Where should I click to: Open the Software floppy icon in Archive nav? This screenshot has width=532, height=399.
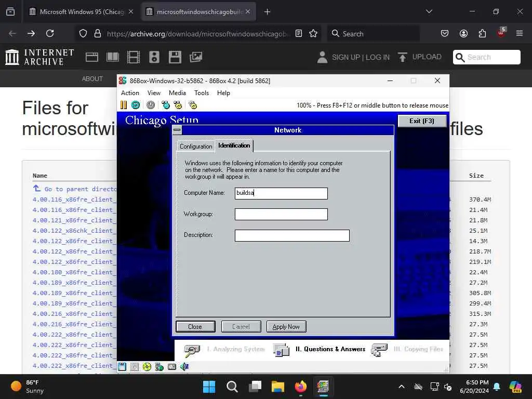click(x=175, y=57)
